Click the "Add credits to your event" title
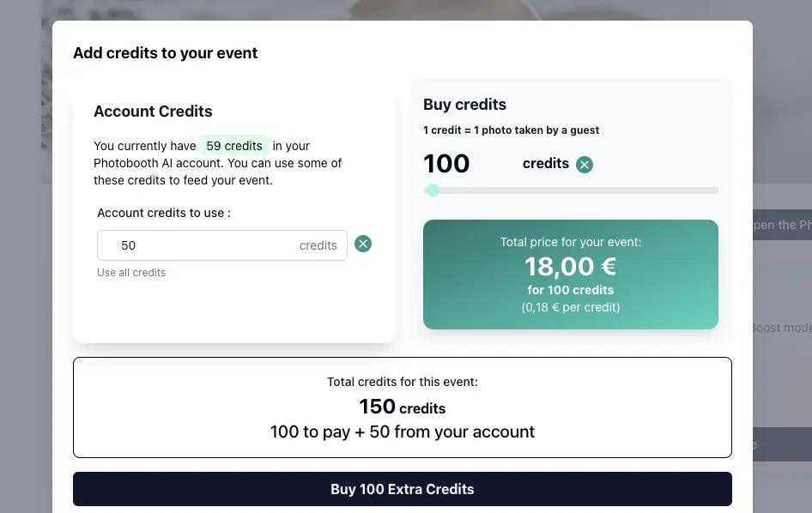 tap(165, 53)
